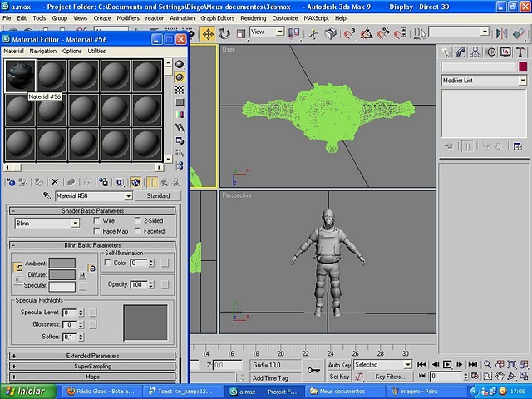Enable the Face Map checkbox
The image size is (532, 399).
[96, 231]
